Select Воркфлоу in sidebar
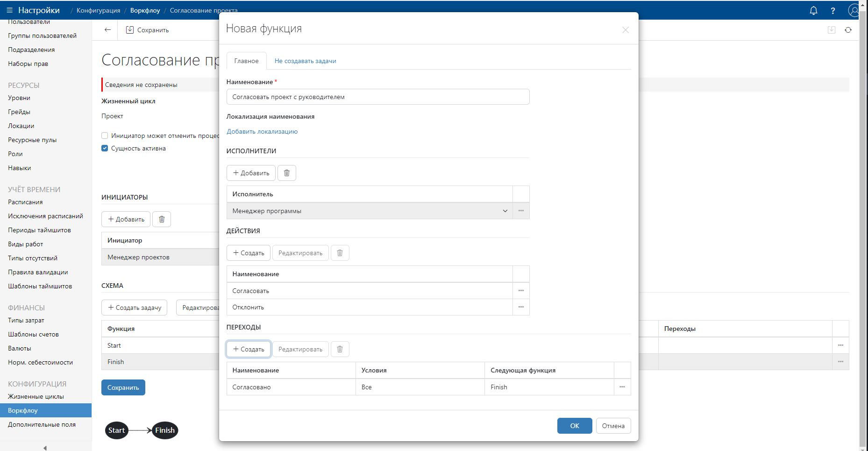Viewport: 868px width, 451px height. [x=46, y=410]
